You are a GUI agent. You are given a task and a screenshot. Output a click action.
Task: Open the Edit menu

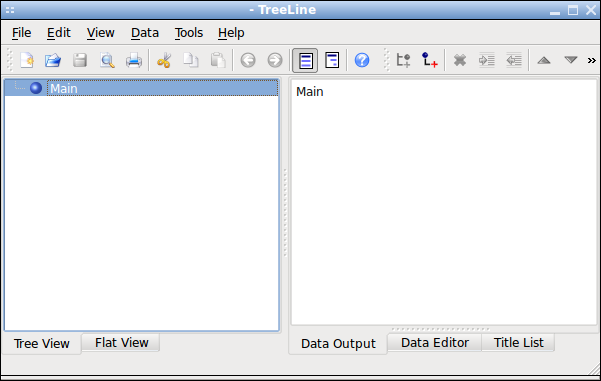point(59,33)
